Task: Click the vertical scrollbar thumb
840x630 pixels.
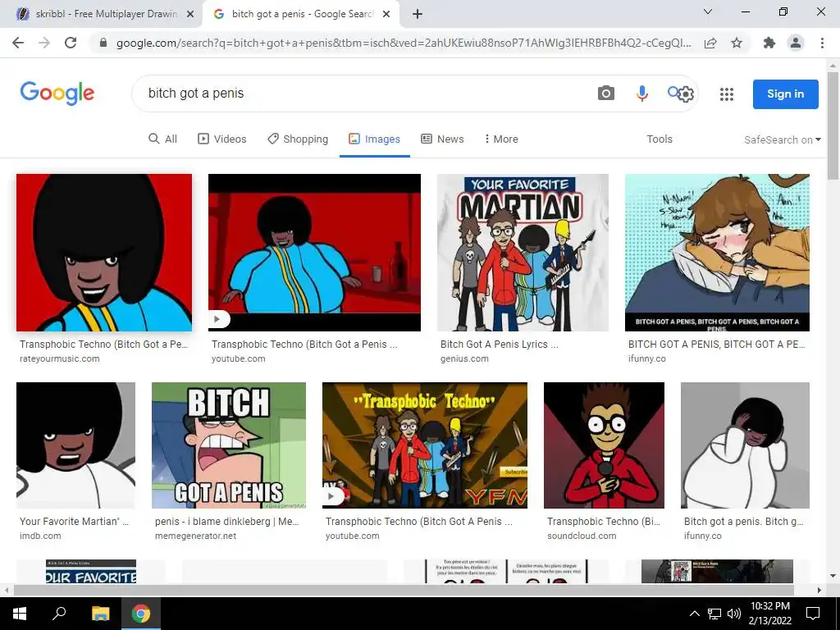Action: tap(833, 126)
